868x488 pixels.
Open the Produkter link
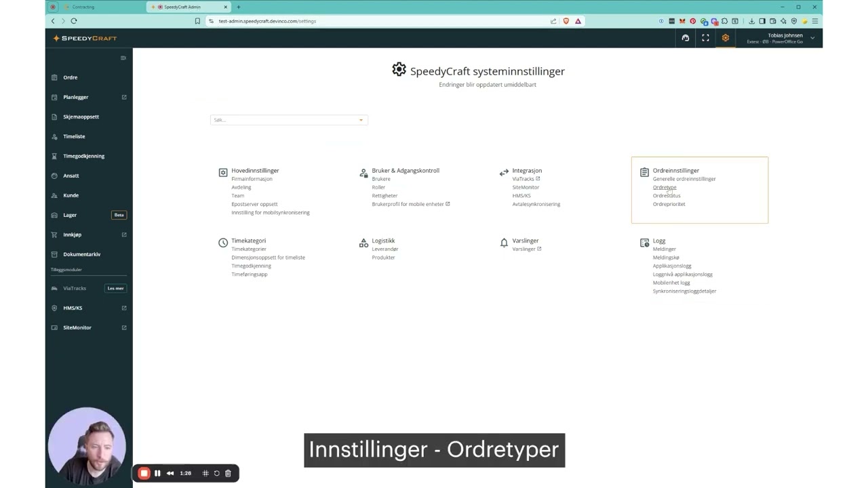[383, 258]
